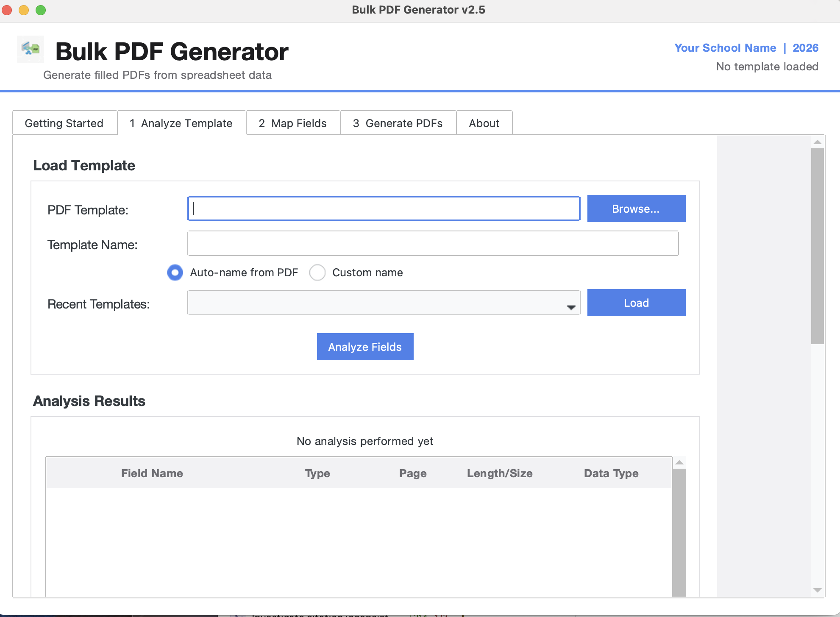Select the Analyze Template tab
Screen dimensions: 840x617
click(x=181, y=123)
